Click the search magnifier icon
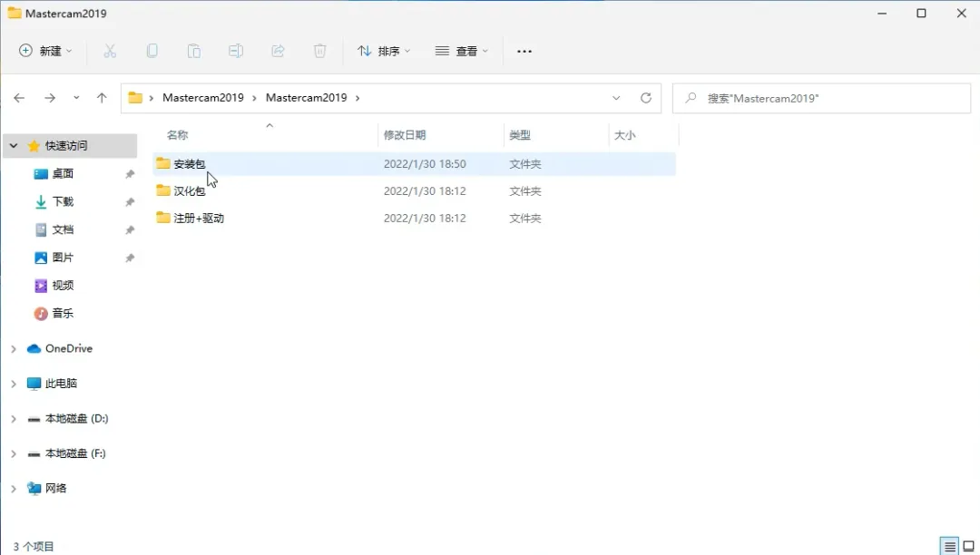This screenshot has height=555, width=980. pos(690,98)
